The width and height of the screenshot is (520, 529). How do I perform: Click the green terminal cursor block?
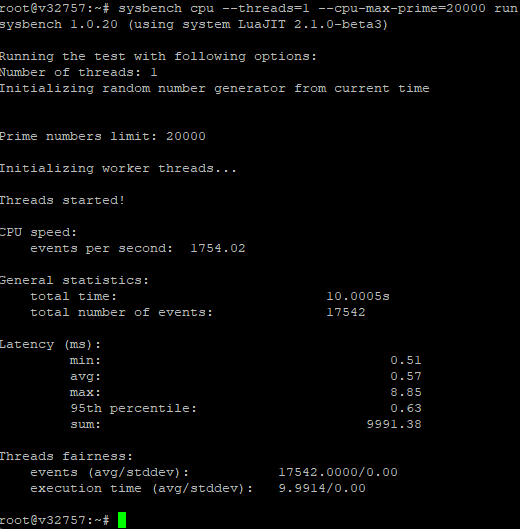pyautogui.click(x=122, y=520)
